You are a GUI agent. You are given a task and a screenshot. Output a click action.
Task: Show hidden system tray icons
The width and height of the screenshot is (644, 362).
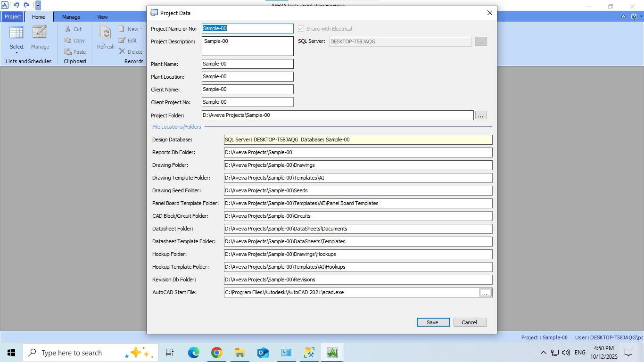543,353
